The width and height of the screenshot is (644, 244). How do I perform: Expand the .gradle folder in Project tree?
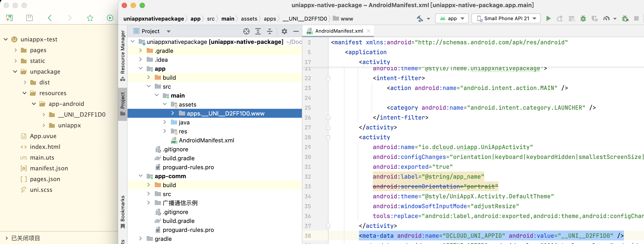[x=140, y=51]
